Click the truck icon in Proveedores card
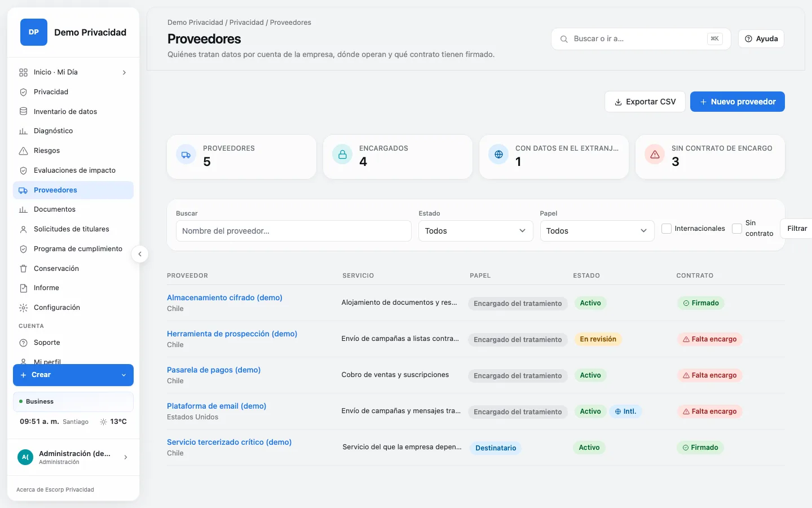 click(186, 155)
